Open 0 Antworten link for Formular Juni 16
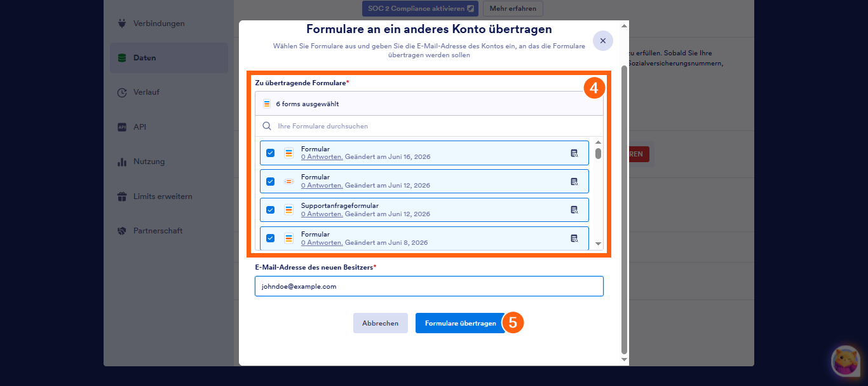868x386 pixels. click(x=322, y=157)
